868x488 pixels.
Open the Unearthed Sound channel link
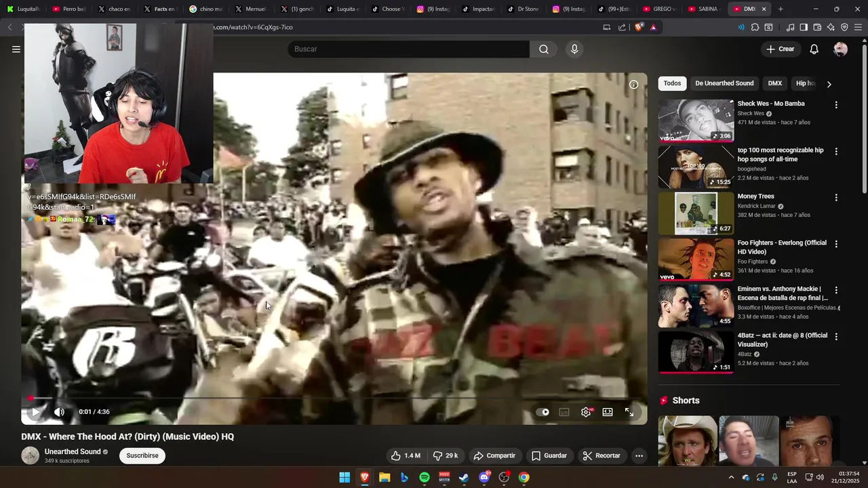tap(73, 451)
